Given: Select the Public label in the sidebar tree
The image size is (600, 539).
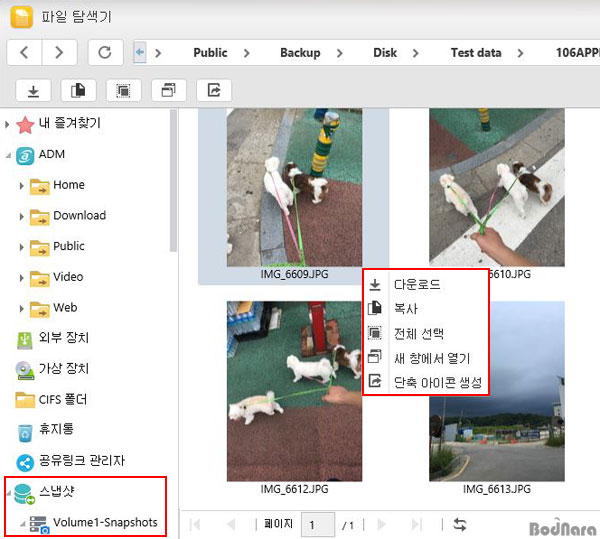Looking at the screenshot, I should 69,246.
